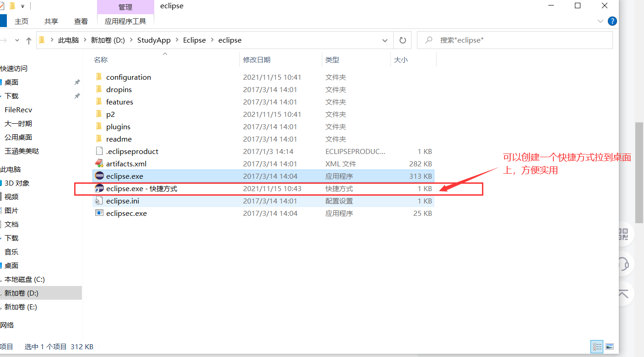Switch to details view at bottom right
This screenshot has height=357, width=644.
pos(597,346)
